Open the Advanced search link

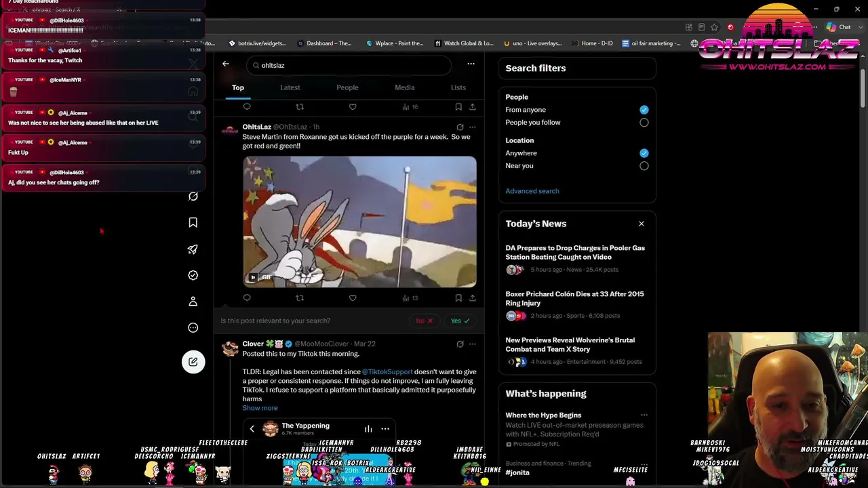coord(532,191)
